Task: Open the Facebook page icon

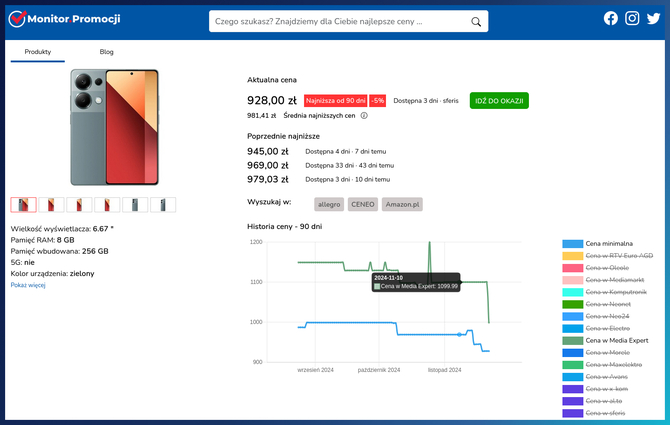Action: (611, 18)
